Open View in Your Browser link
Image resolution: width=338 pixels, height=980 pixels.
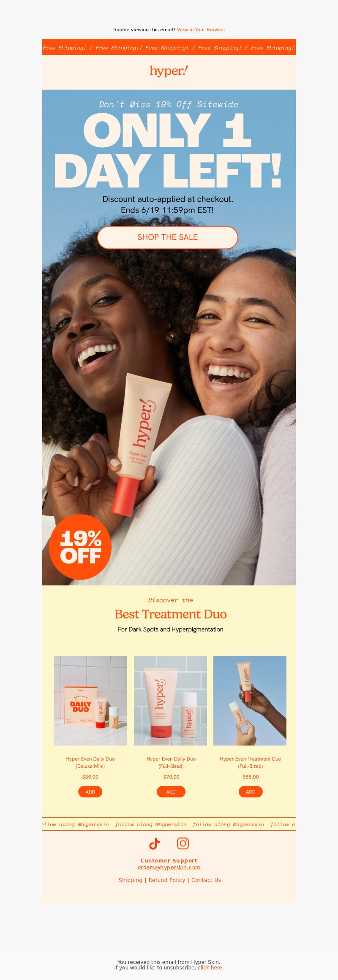coord(201,30)
